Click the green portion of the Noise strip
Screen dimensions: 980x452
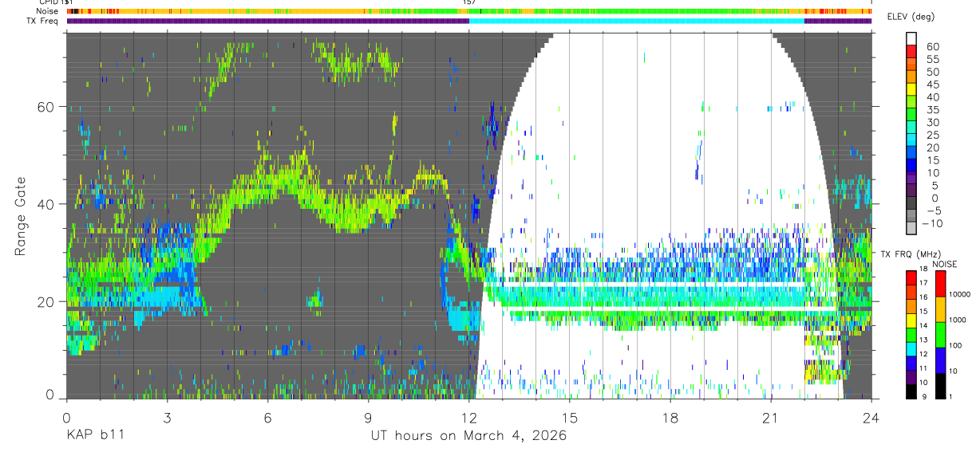[x=638, y=11]
